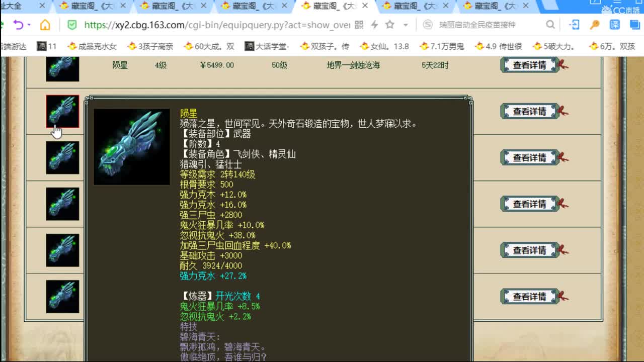Open the 5破大力。 bookmark

click(x=554, y=46)
